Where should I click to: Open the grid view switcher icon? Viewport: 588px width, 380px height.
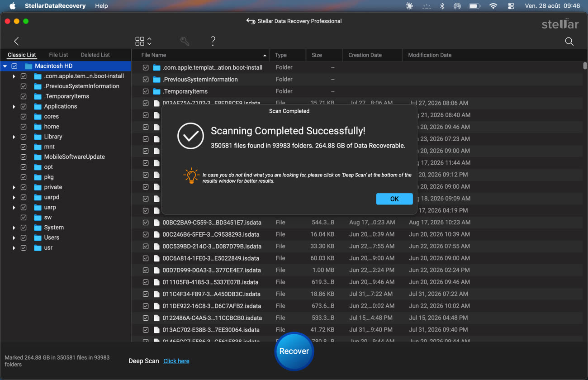pyautogui.click(x=143, y=41)
